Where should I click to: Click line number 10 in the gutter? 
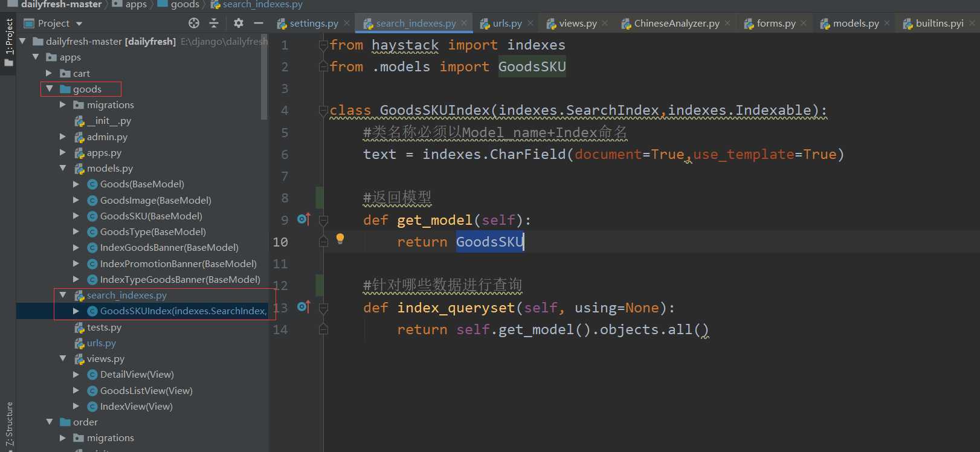click(x=280, y=242)
